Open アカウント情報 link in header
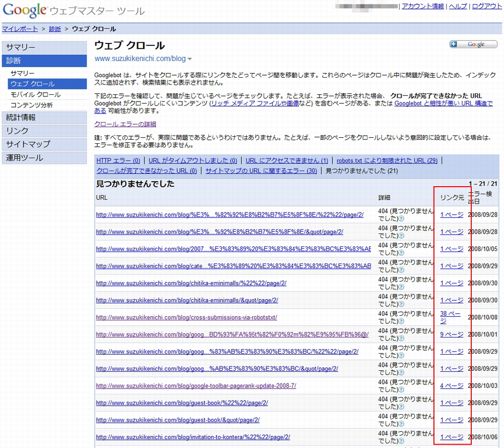Image resolution: width=504 pixels, height=448 pixels. click(x=423, y=6)
